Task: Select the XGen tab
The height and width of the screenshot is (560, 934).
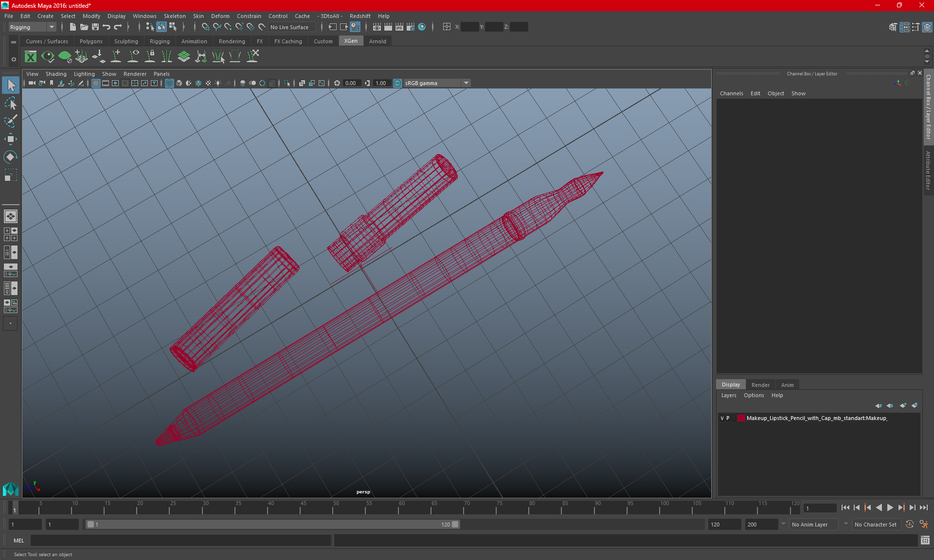Action: [351, 41]
